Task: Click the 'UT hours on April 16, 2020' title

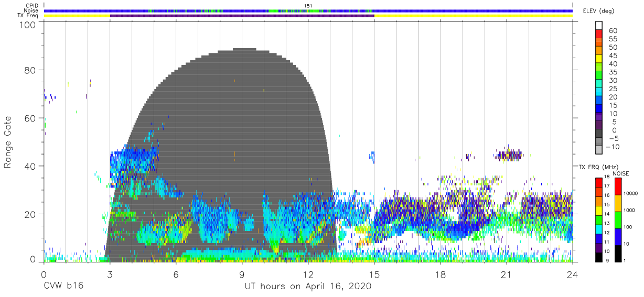Action: 308,286
